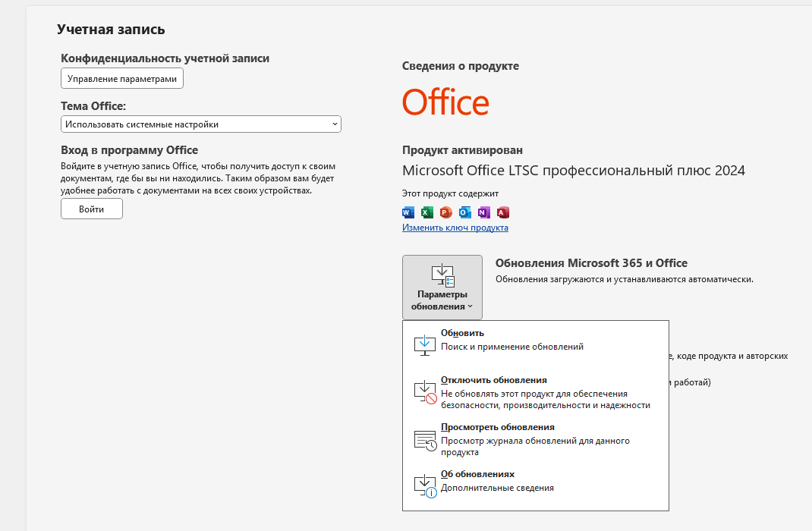This screenshot has width=812, height=531.
Task: Click the OneNote app icon
Action: (x=484, y=212)
